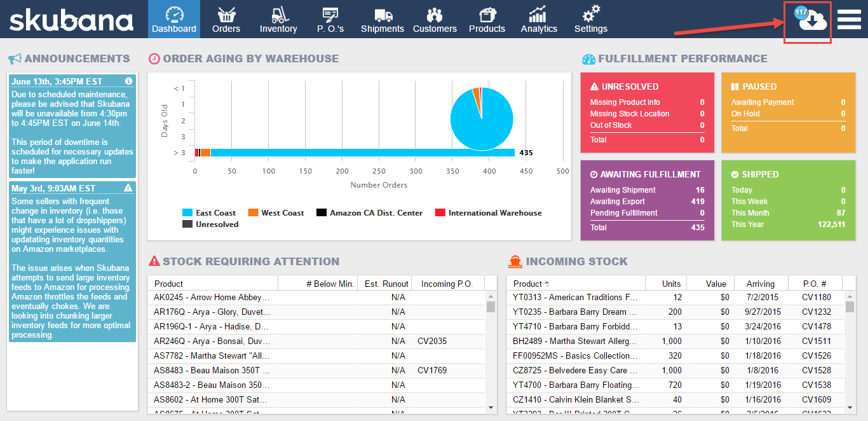Click scroll down arrow in Incoming Stock
Screen dimensions: 868x421
click(850, 408)
